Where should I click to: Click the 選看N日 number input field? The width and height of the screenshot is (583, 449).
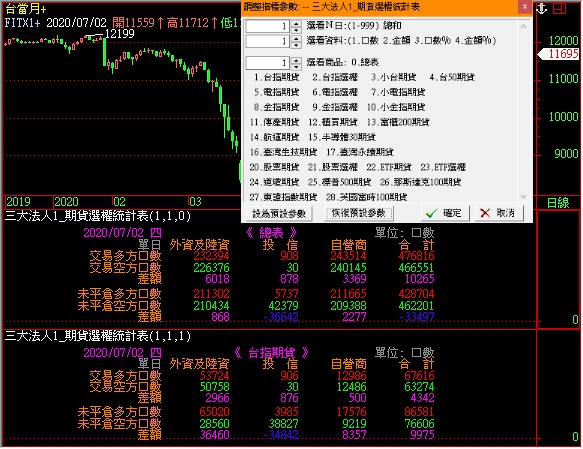268,26
